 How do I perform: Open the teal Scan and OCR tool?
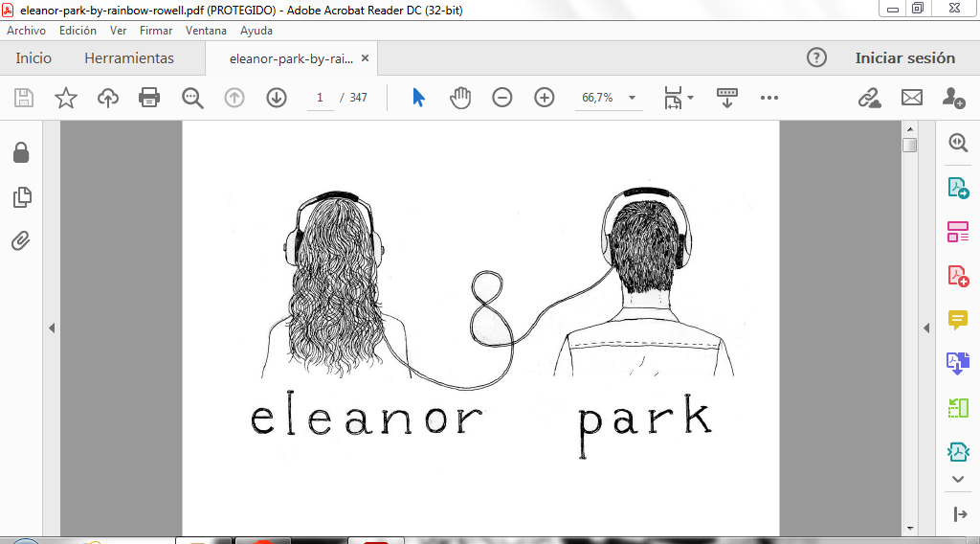click(958, 451)
